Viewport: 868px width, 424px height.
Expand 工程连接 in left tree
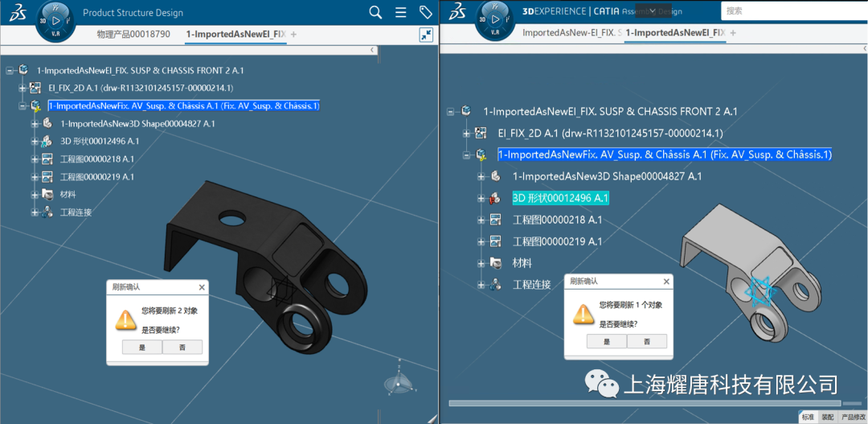click(x=35, y=212)
